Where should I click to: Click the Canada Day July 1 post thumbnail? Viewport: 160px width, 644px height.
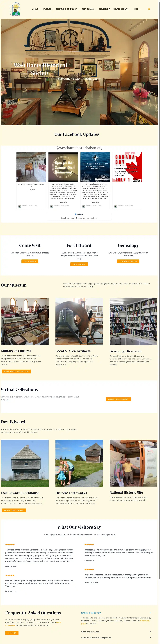pos(127,167)
